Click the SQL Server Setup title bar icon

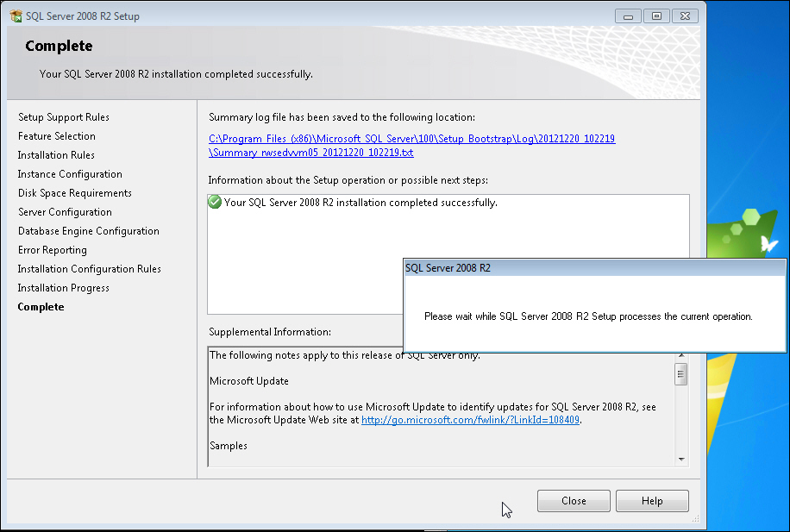(16, 16)
